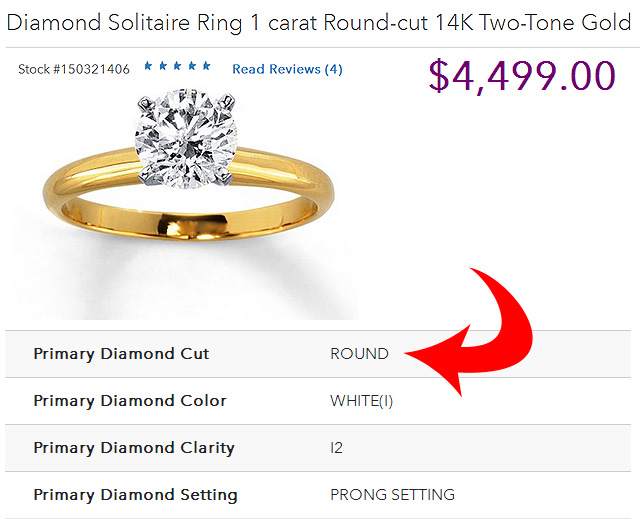Click the $4,499.00 price
The height and width of the screenshot is (530, 640).
(522, 77)
